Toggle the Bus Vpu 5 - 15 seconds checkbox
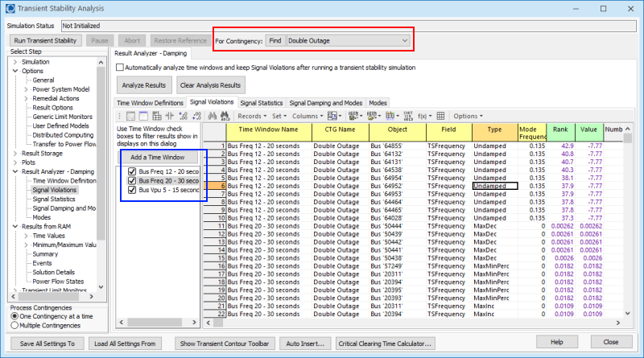Screen dimensions: 644x358 (x=132, y=191)
